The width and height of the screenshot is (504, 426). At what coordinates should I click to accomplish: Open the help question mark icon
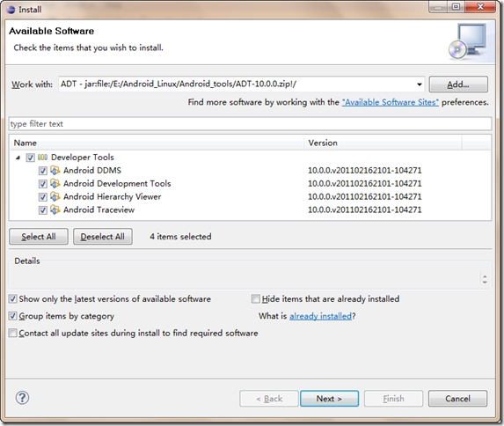22,398
